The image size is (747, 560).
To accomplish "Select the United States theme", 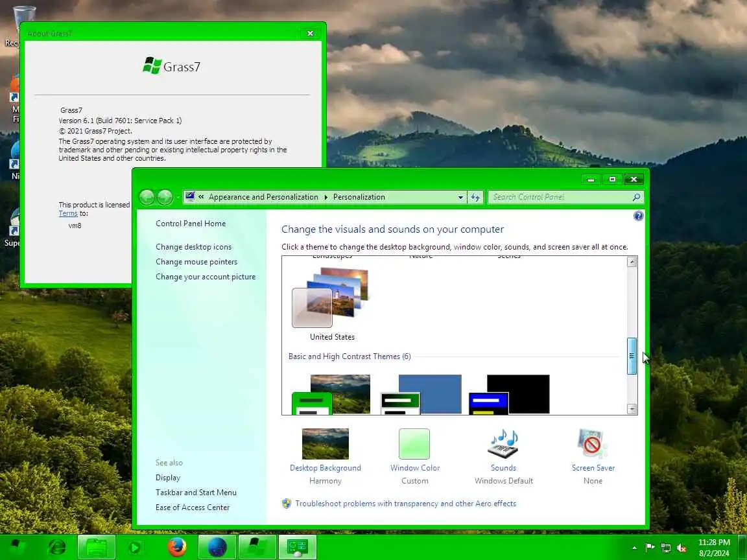I will [332, 304].
